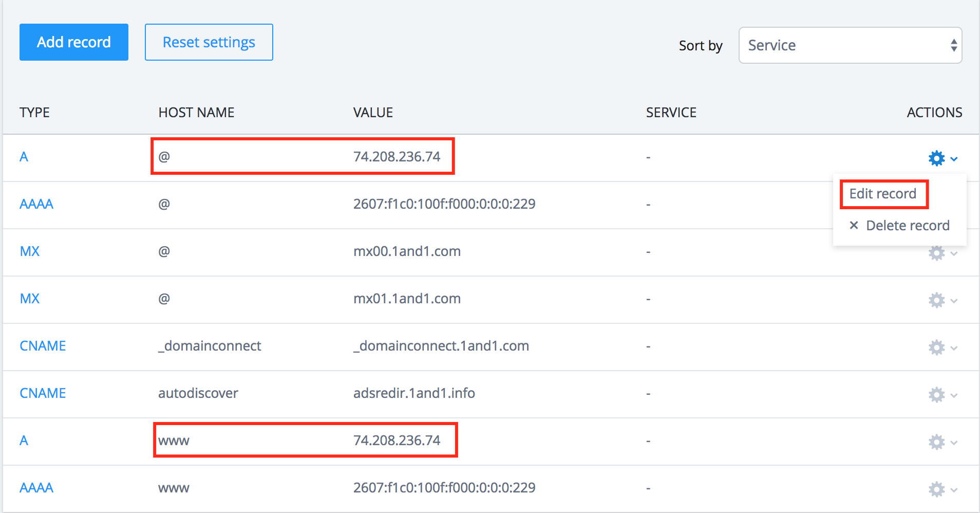
Task: Click the X icon beside Delete record
Action: [x=854, y=225]
